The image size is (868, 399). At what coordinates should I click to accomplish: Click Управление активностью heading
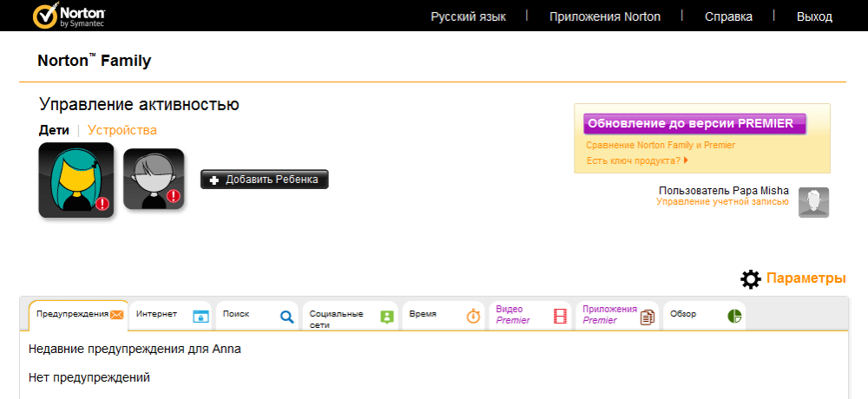139,104
